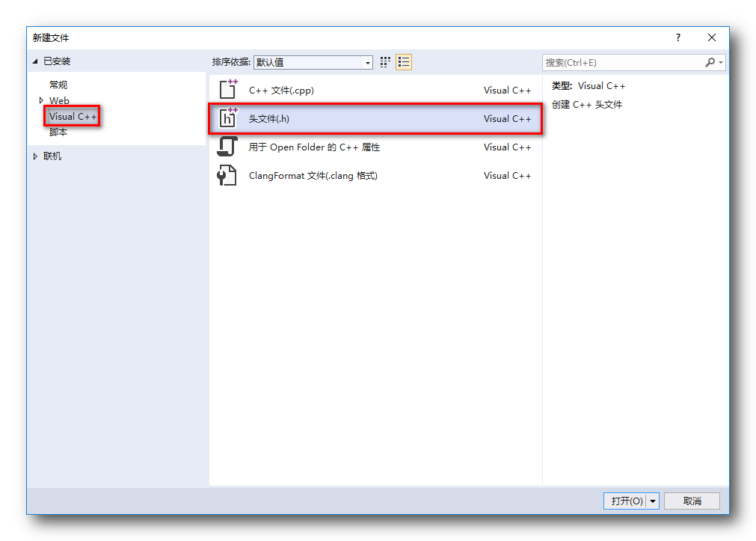Click the search magnifier icon
This screenshot has width=756, height=541.
coord(710,62)
